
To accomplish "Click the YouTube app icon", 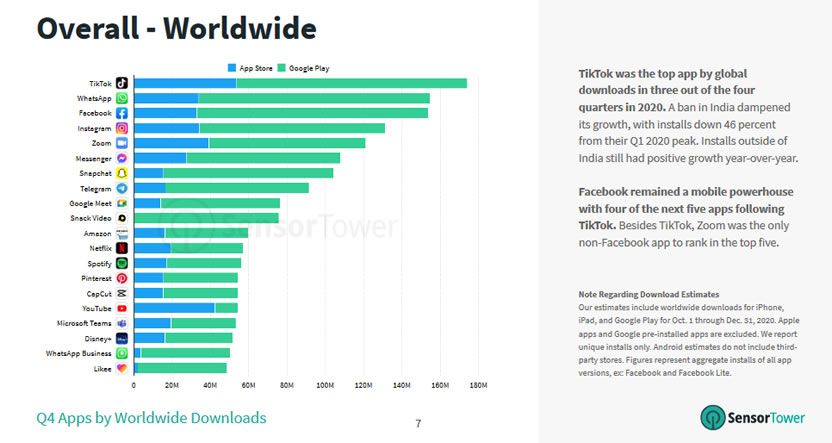I will tap(122, 308).
